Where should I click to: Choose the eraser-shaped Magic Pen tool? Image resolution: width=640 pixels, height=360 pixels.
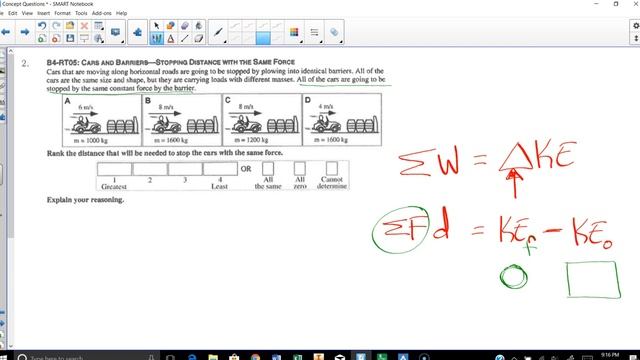tap(185, 26)
